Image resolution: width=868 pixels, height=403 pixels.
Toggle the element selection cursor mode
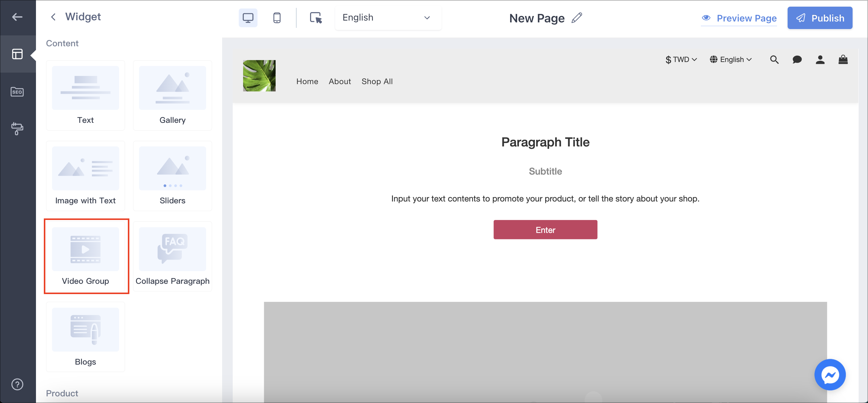click(316, 18)
